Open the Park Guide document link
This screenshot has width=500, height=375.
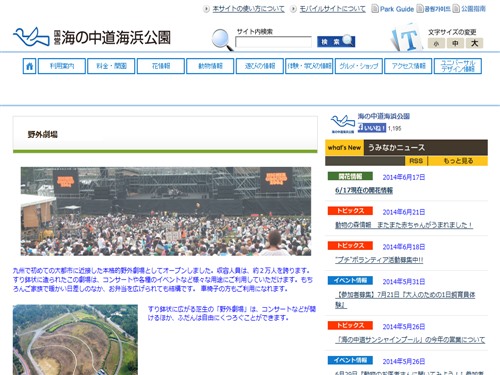[x=393, y=9]
